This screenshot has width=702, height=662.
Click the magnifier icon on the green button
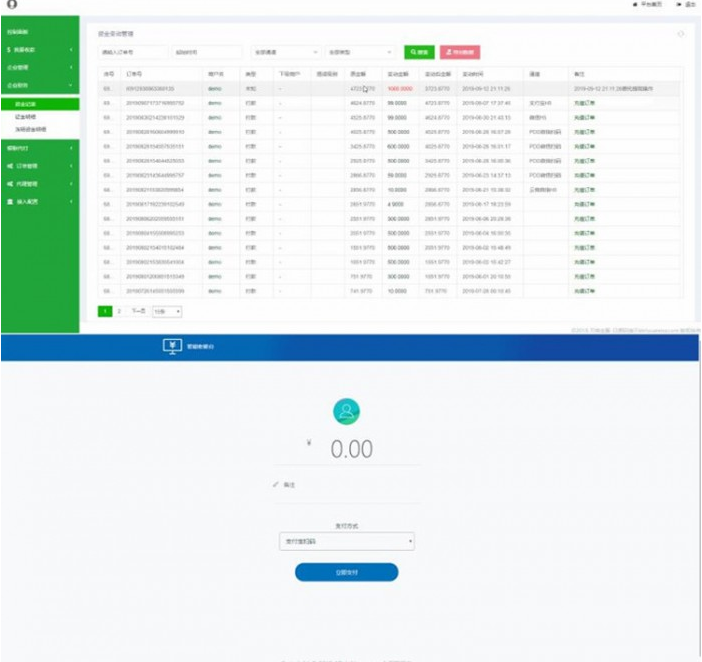pos(413,52)
